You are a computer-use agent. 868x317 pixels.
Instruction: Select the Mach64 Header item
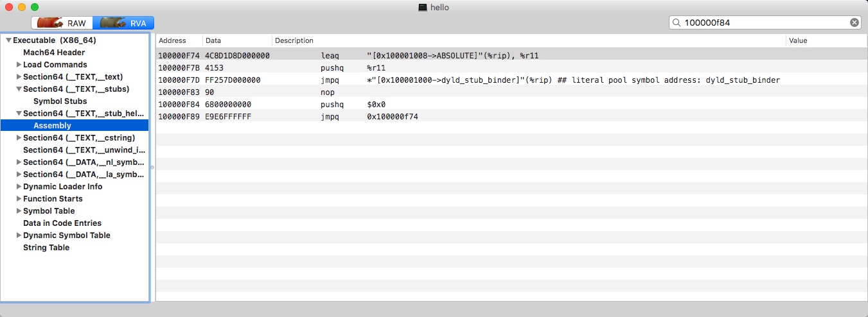pyautogui.click(x=54, y=53)
